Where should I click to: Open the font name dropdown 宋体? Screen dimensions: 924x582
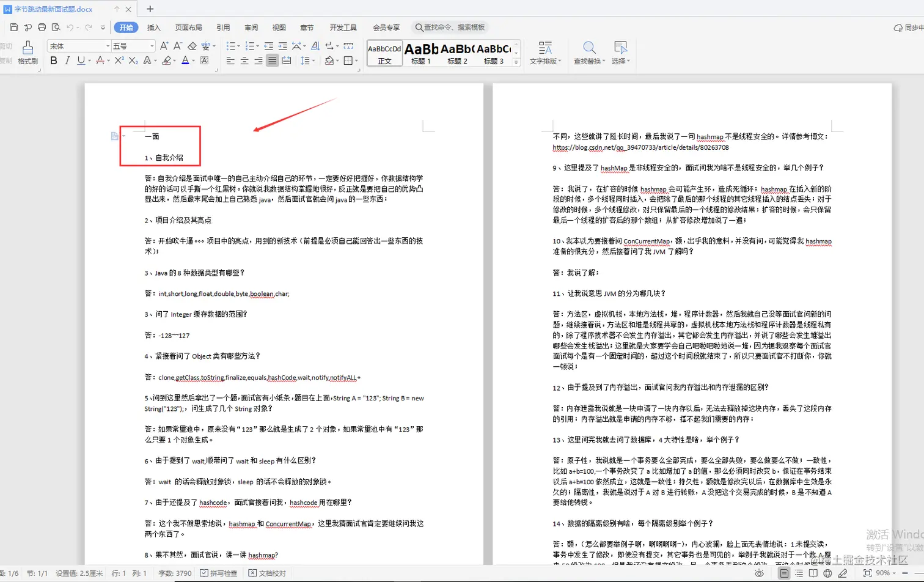[108, 46]
